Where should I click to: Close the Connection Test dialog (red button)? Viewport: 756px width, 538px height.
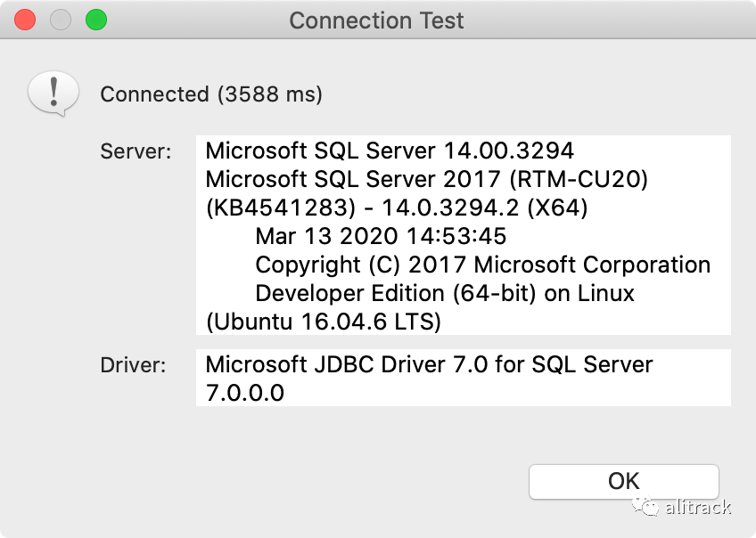coord(26,20)
